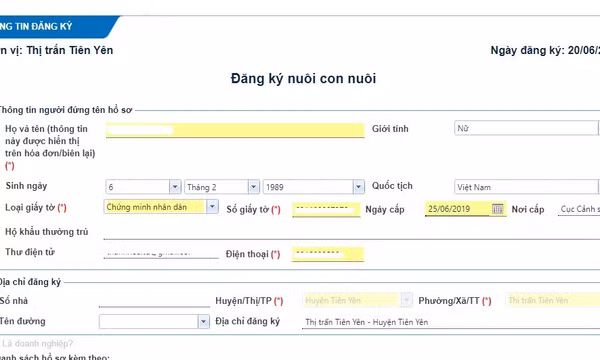Open the calendar icon for Ngày cấp
Image resolution: width=600 pixels, height=360 pixels.
pos(497,209)
